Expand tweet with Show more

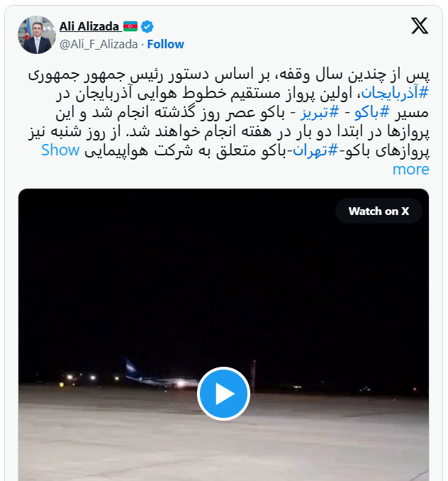(60, 150)
